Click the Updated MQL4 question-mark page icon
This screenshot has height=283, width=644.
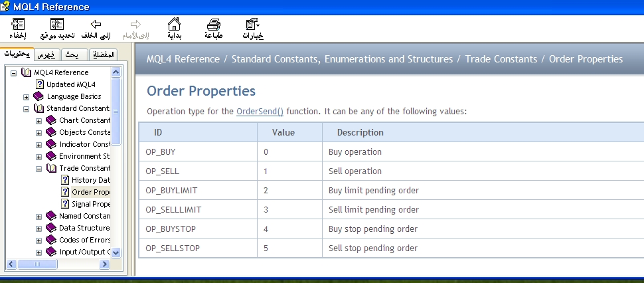tap(39, 84)
